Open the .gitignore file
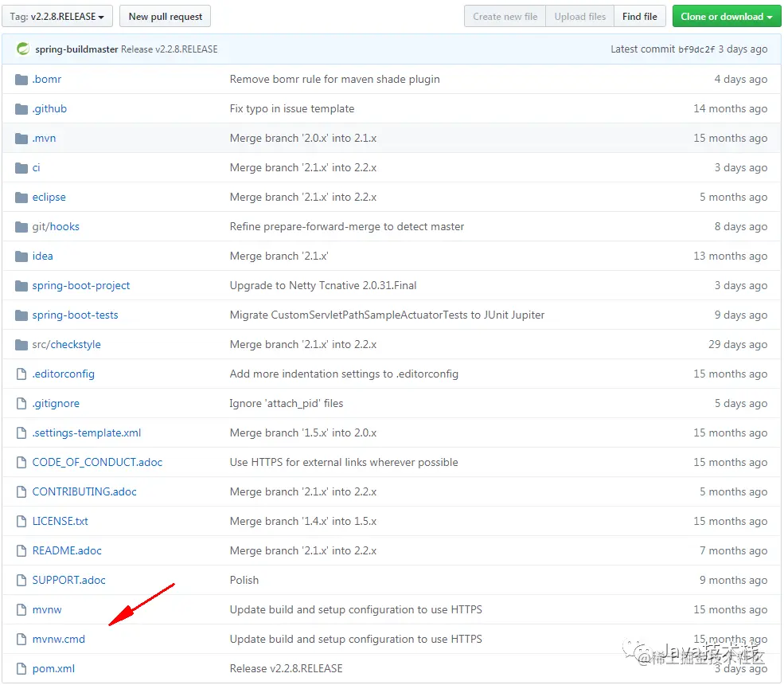The image size is (784, 685). tap(56, 404)
